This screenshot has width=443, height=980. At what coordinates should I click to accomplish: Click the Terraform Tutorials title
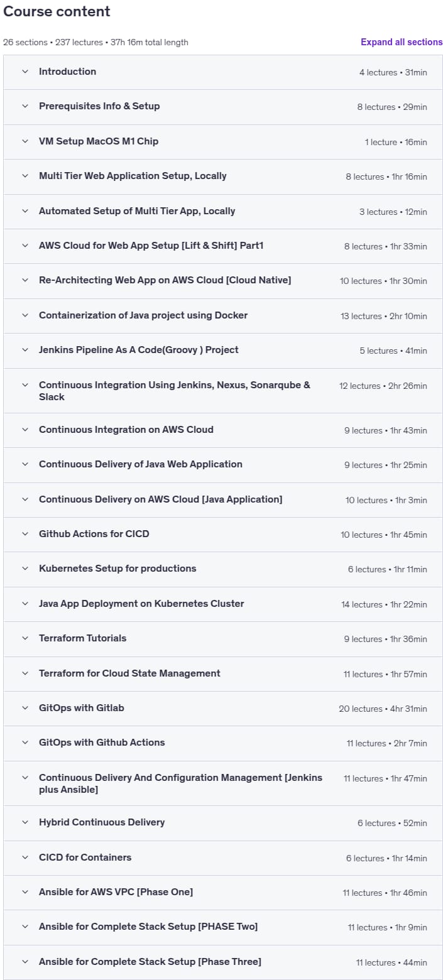tap(83, 638)
